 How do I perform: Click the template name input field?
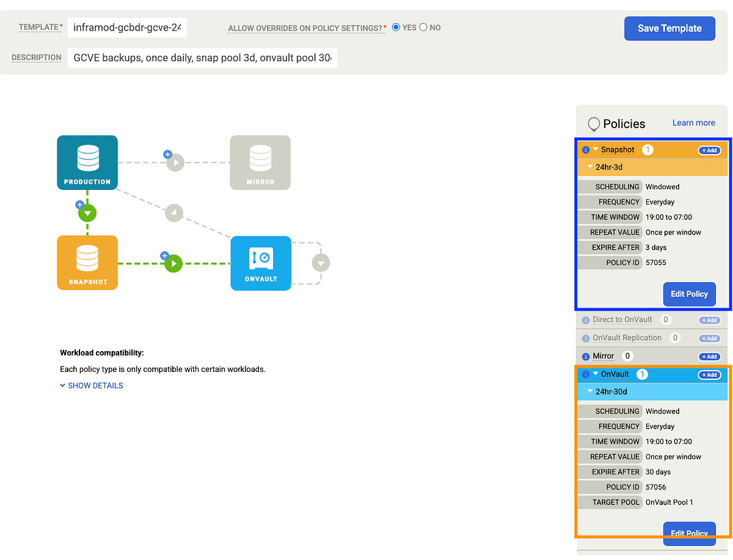(x=127, y=27)
